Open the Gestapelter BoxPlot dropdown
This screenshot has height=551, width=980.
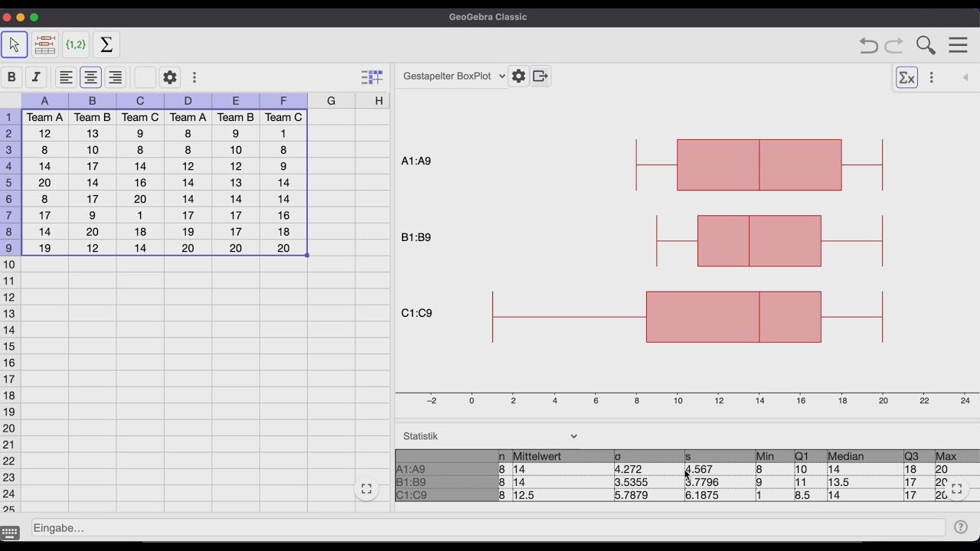454,76
